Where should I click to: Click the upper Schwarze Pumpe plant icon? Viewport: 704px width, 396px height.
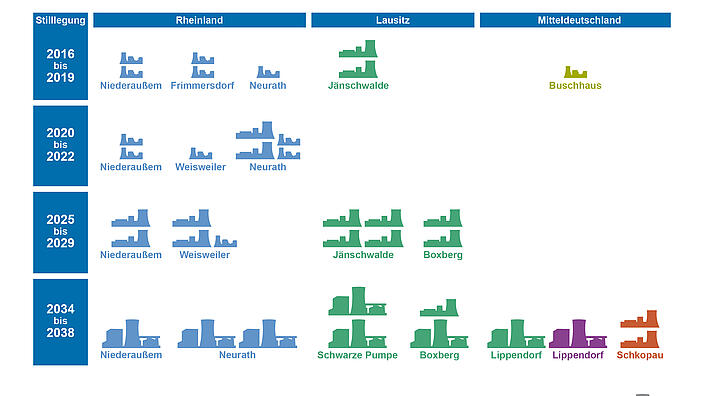click(x=357, y=301)
